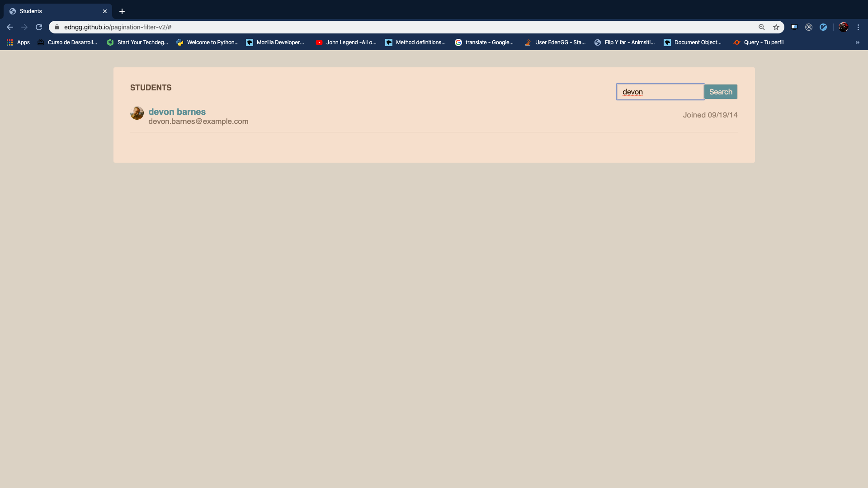Reload the Students page
Image resolution: width=868 pixels, height=488 pixels.
point(39,27)
